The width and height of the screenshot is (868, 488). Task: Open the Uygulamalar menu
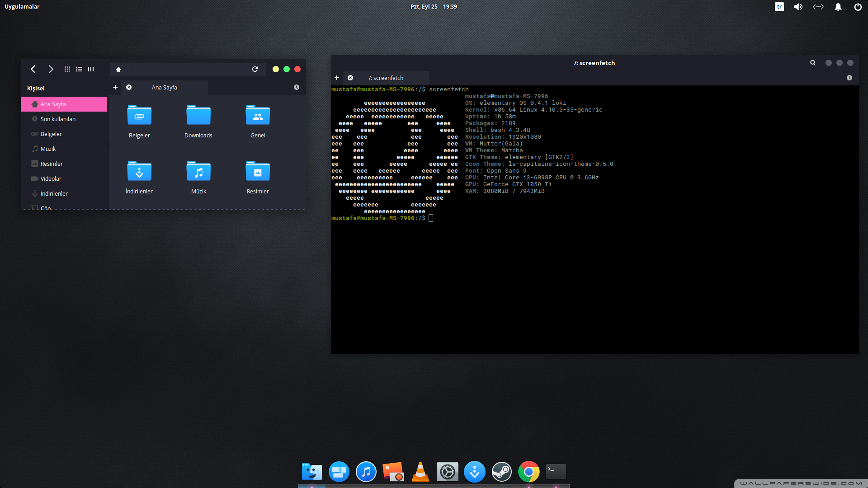point(22,6)
